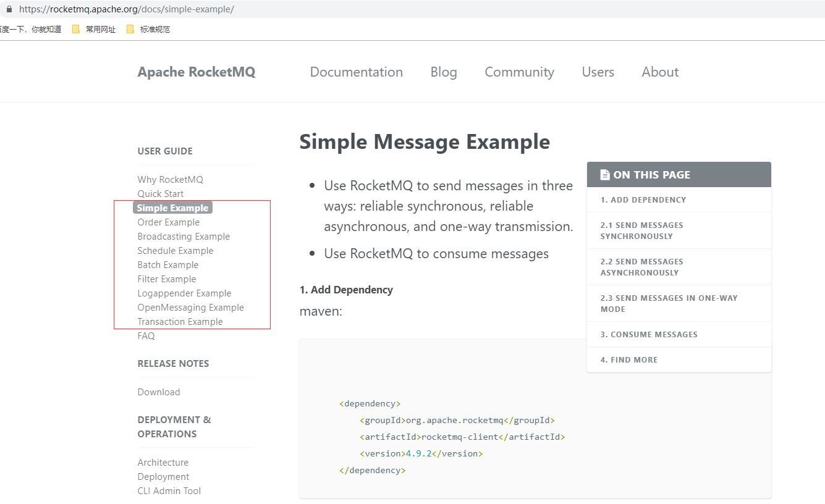Click the RELEASE NOTES sidebar heading
Image resolution: width=825 pixels, height=504 pixels.
tap(173, 364)
